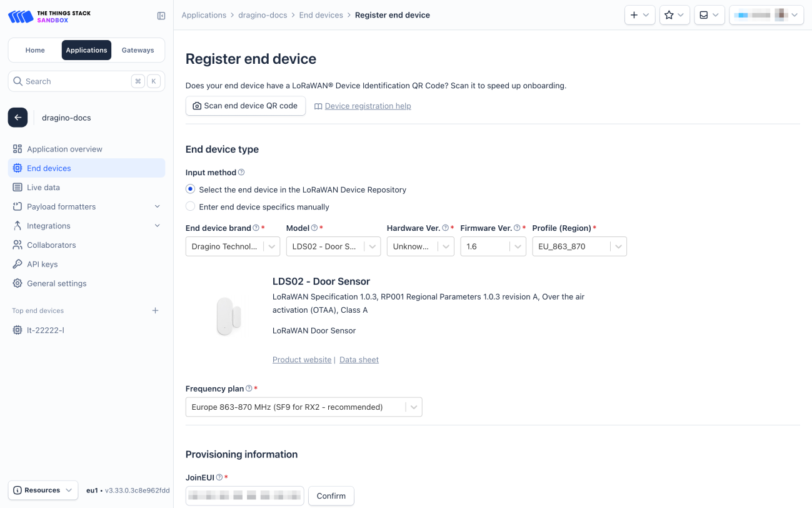Screen dimensions: 812x508
Task: Click the API keys key icon
Action: click(18, 264)
